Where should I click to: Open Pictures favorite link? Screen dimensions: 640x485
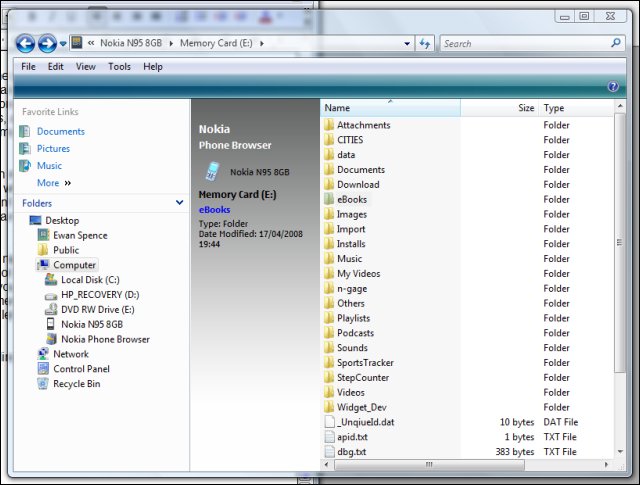pyautogui.click(x=53, y=149)
